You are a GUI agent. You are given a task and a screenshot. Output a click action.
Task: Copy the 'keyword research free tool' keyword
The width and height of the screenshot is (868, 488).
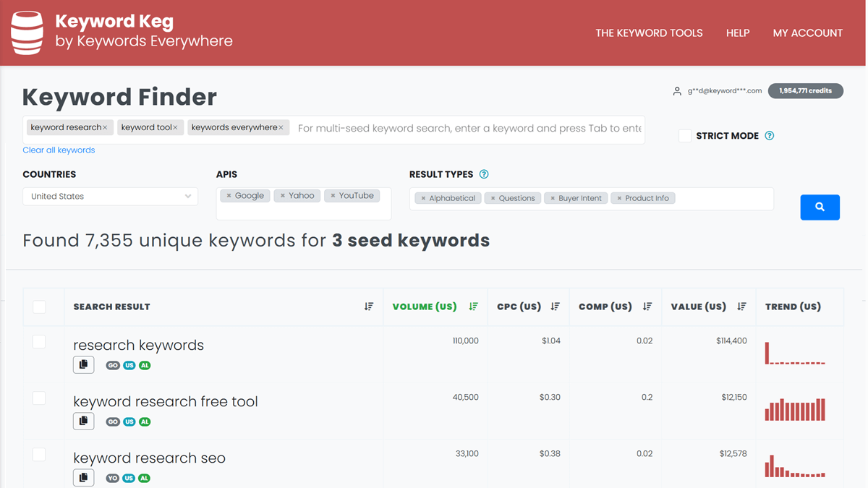coord(83,421)
